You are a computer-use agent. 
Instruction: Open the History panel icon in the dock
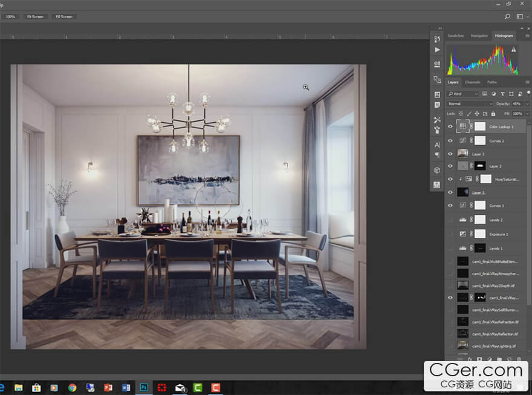[x=437, y=39]
